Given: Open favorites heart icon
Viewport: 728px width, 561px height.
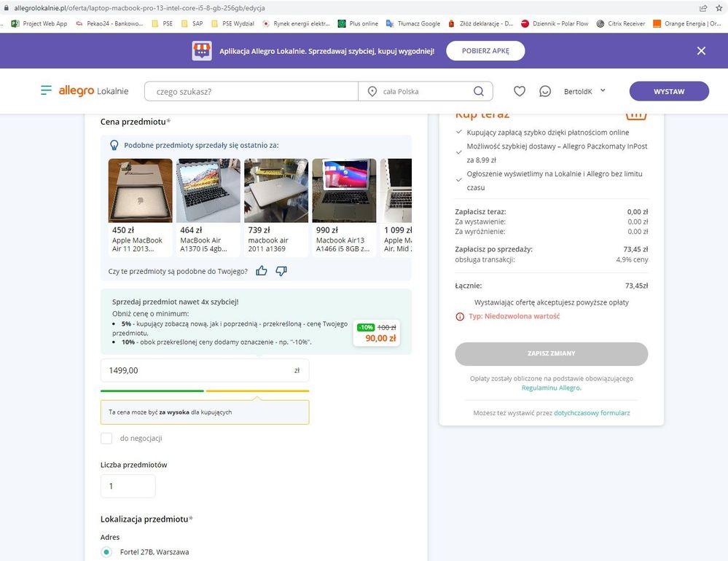Looking at the screenshot, I should click(x=519, y=91).
